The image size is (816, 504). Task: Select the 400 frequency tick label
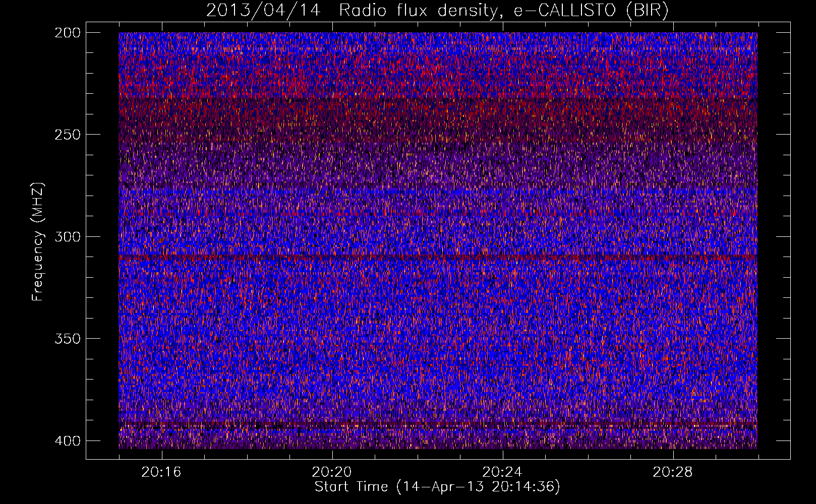click(67, 441)
